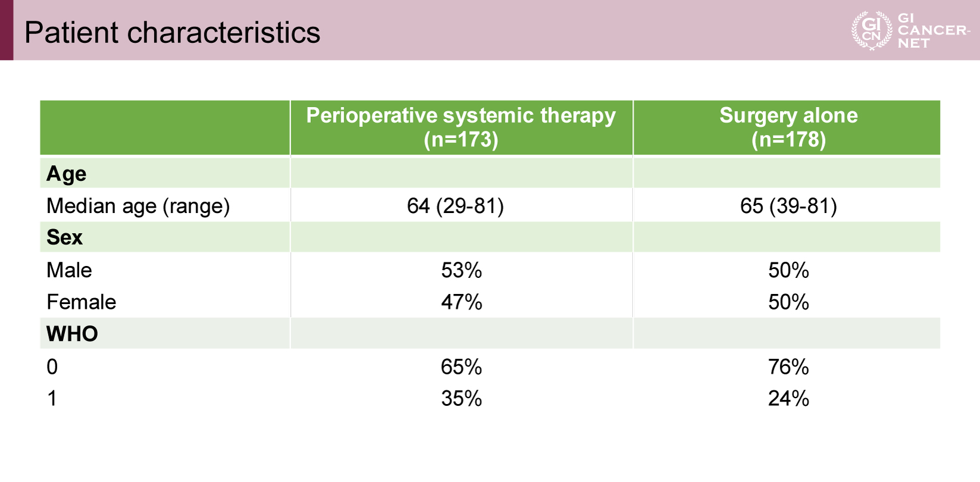Screen dimensions: 980x482
Task: Select the 53% male value
Action: click(x=461, y=270)
